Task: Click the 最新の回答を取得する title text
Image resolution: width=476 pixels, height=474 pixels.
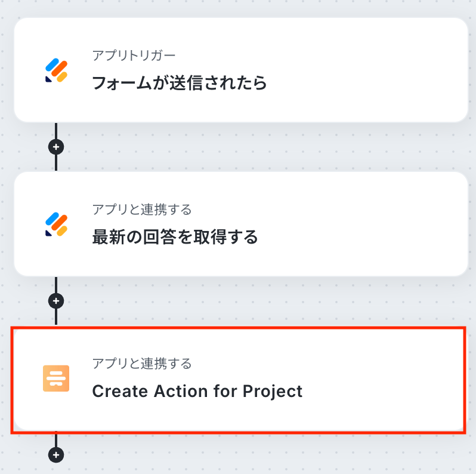Action: (x=175, y=238)
